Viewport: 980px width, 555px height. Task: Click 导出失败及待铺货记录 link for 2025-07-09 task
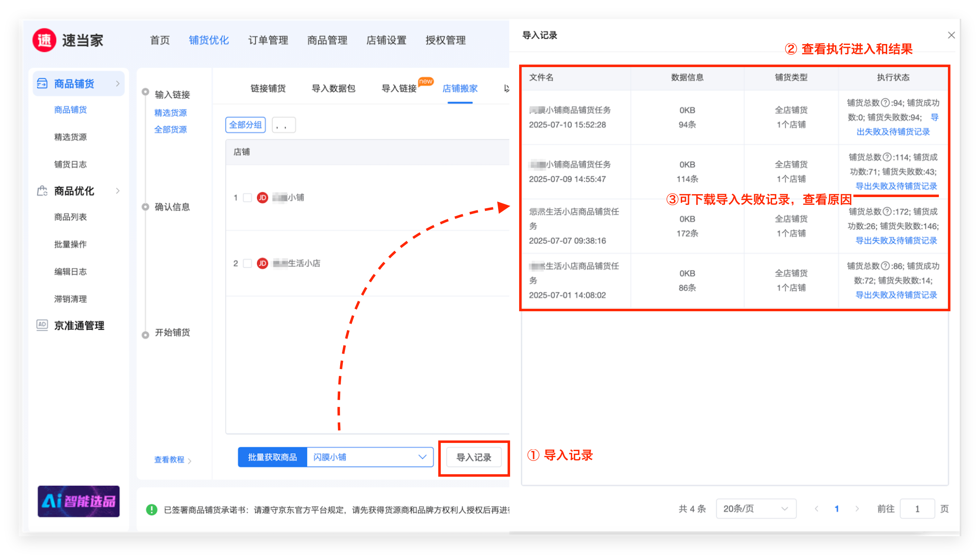(896, 186)
